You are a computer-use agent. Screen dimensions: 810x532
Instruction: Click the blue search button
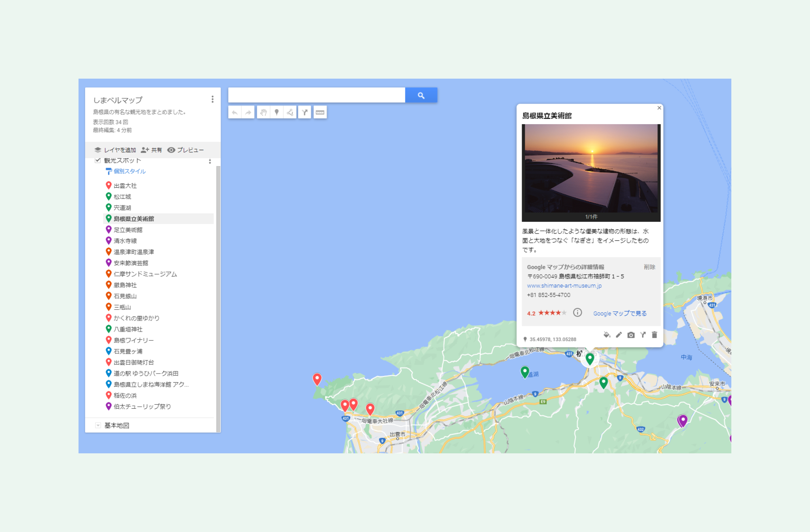pos(421,95)
